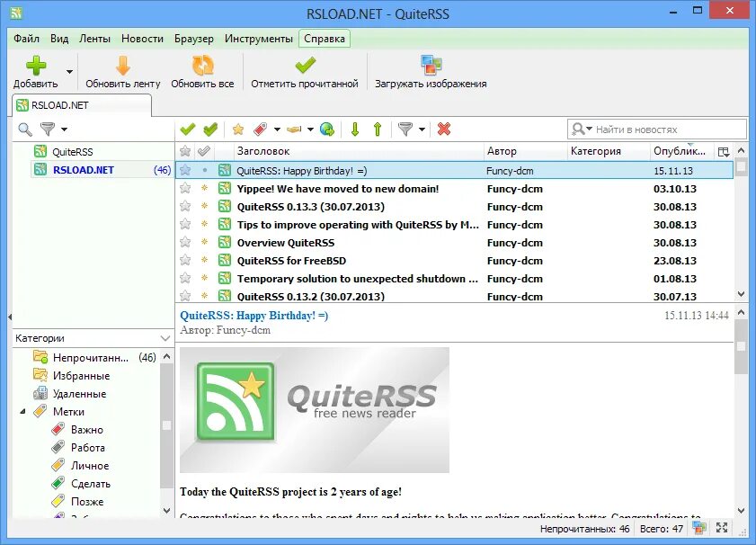Star the Temporary solution to unexpected shutdown row
This screenshot has height=545, width=756.
(185, 278)
